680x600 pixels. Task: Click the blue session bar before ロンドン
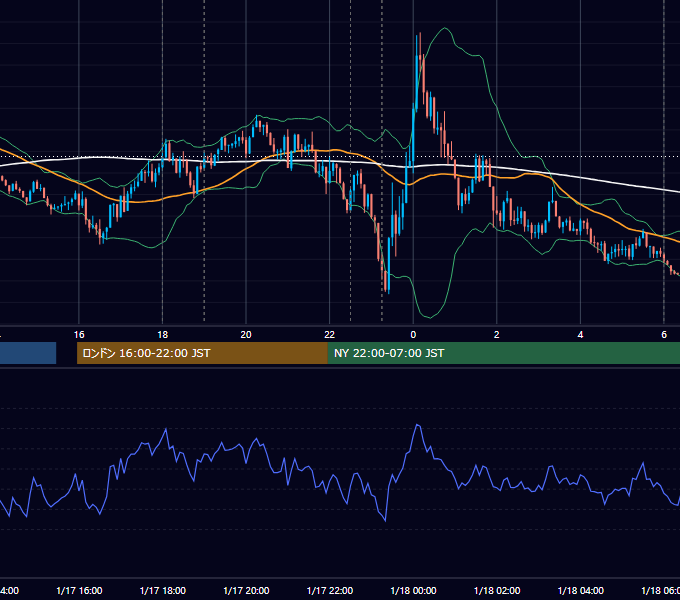(28, 353)
